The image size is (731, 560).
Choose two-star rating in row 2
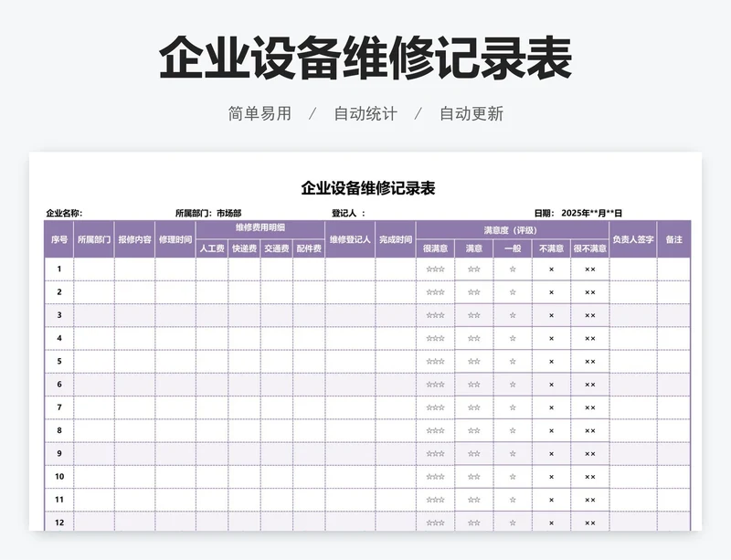pyautogui.click(x=474, y=292)
